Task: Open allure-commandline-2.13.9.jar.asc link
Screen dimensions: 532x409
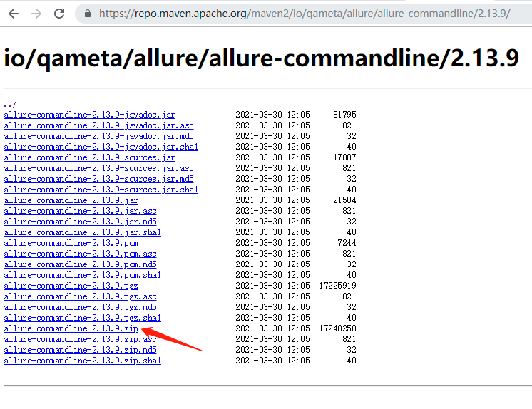Action: pyautogui.click(x=80, y=211)
